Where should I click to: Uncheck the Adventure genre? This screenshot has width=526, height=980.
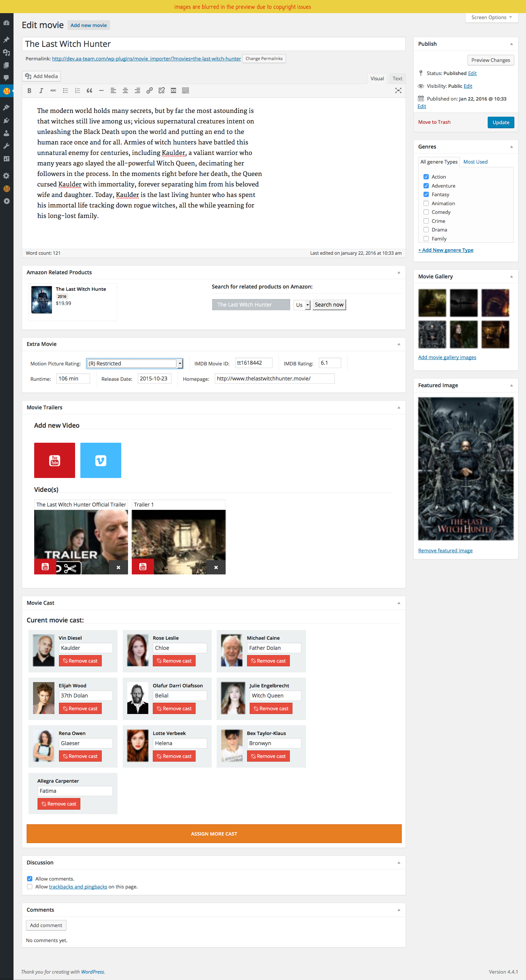[x=426, y=186]
